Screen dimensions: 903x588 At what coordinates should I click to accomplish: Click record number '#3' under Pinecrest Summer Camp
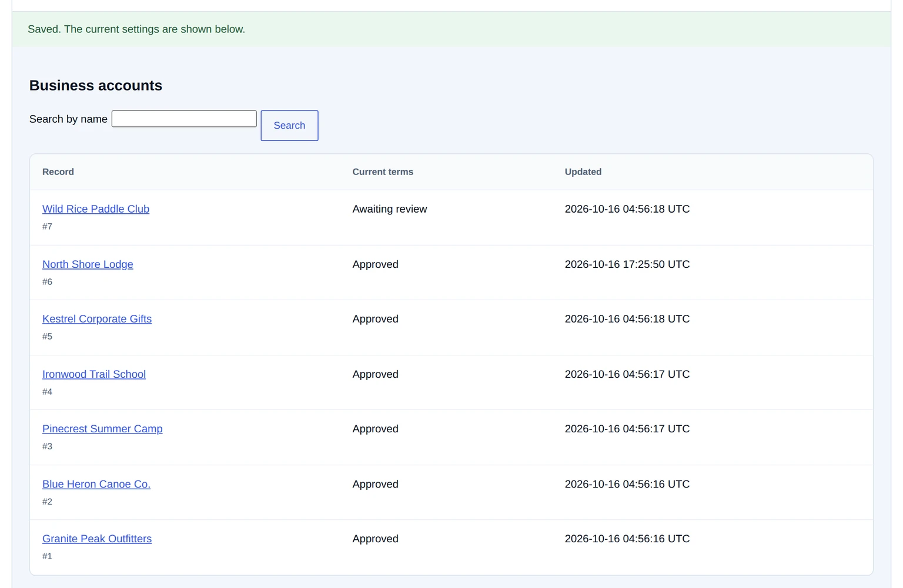48,446
